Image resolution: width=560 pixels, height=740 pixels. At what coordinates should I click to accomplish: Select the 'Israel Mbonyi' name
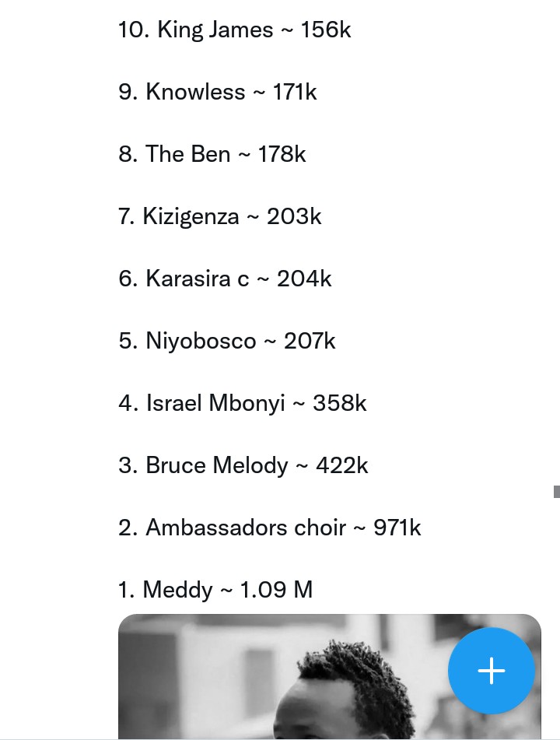[215, 403]
